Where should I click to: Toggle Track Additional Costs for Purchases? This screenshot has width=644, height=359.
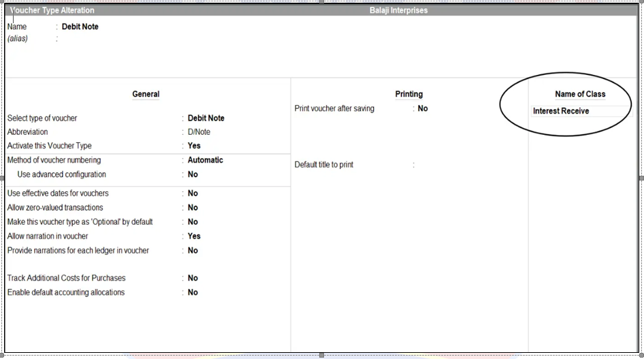coord(193,278)
